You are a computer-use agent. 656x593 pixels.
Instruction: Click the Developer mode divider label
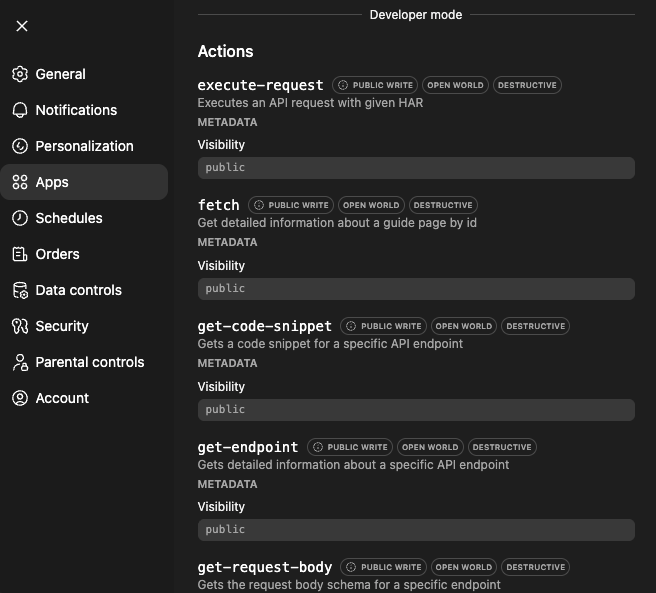416,15
